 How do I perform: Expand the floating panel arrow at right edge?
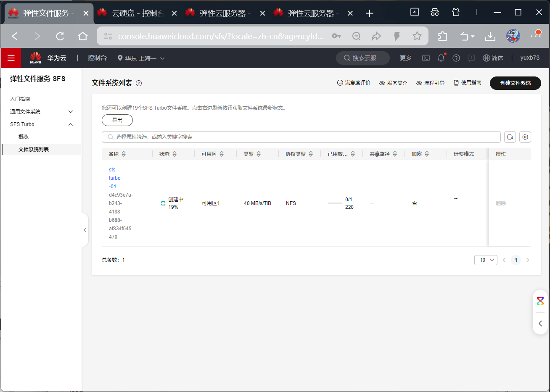coord(540,324)
